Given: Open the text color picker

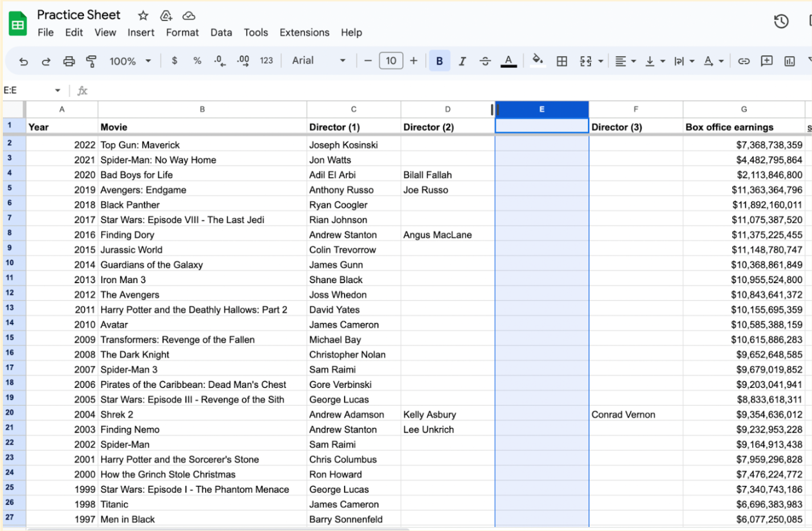Looking at the screenshot, I should 508,61.
